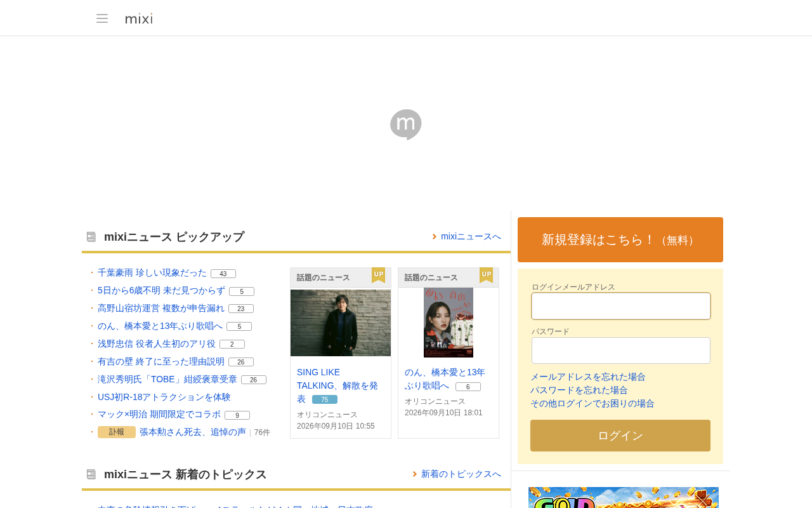Open the 75 comment count badge
Viewport: 812px width, 508px height.
(325, 399)
